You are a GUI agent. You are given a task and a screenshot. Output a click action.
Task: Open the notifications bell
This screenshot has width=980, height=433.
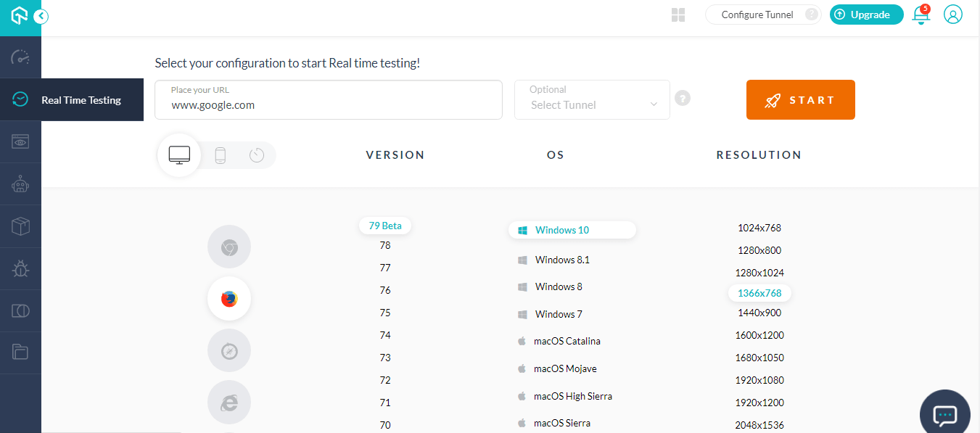click(x=920, y=15)
